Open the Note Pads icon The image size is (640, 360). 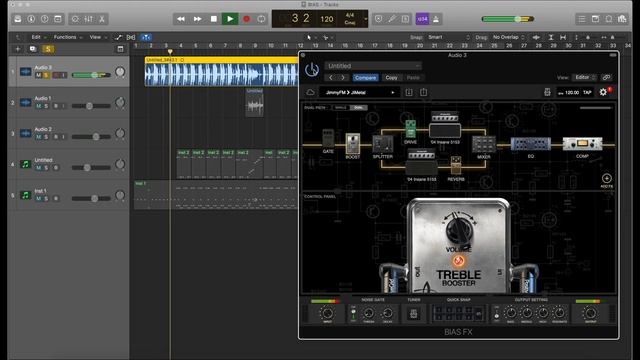[x=596, y=19]
